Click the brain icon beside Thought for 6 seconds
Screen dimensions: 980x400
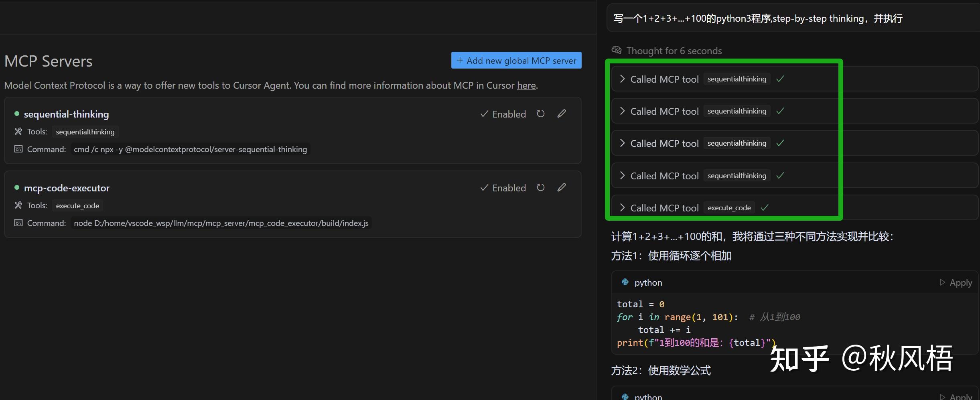[x=617, y=50]
